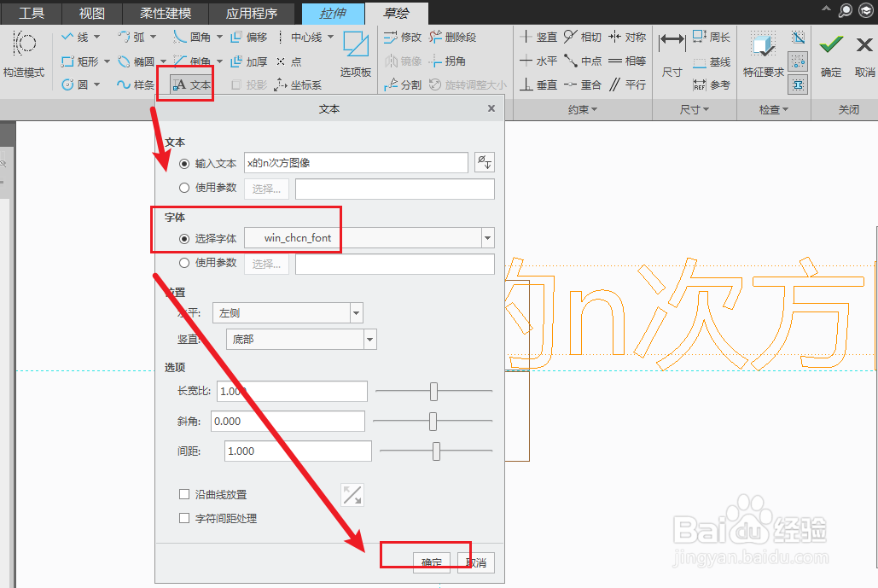Viewport: 878px width, 588px height.
Task: Open the 视图 ribbon tab
Action: point(91,13)
